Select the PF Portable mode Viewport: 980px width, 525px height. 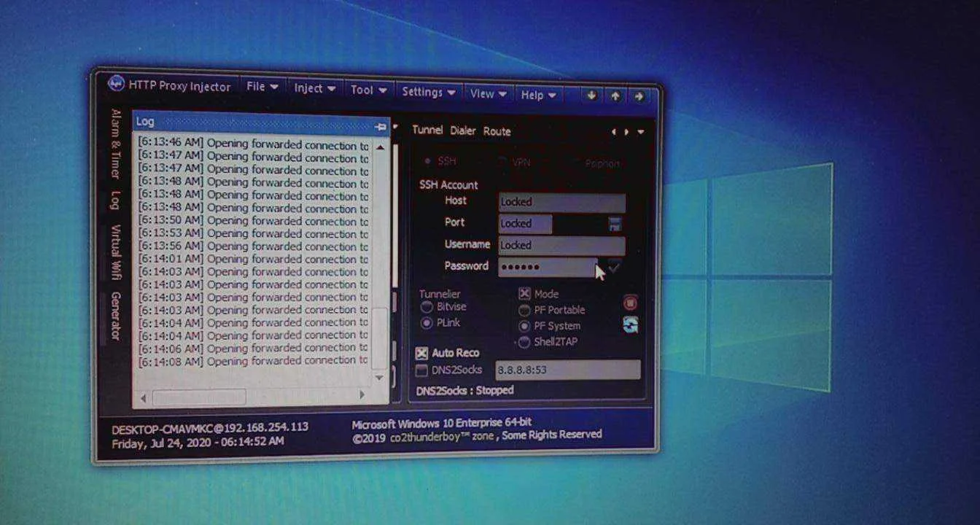(x=552, y=310)
